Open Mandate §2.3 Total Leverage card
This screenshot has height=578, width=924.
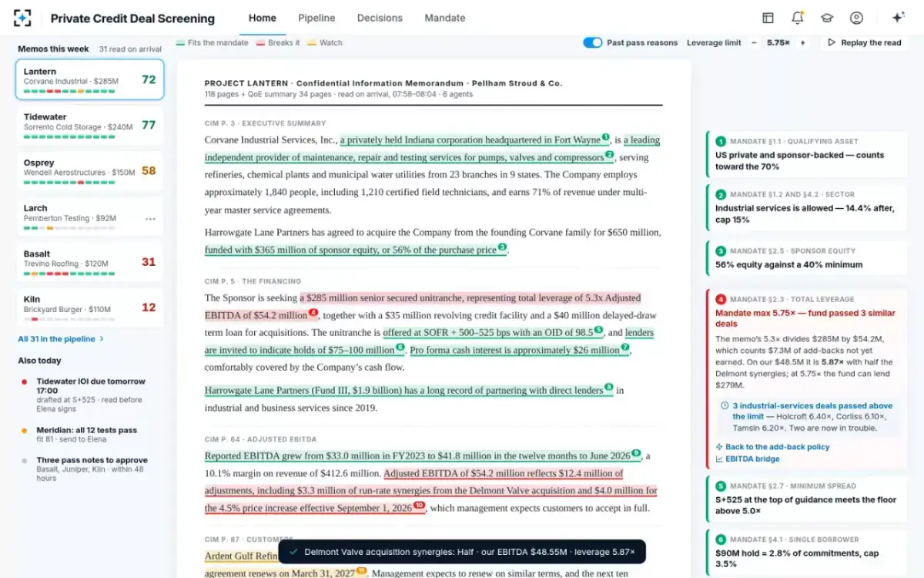(806, 378)
